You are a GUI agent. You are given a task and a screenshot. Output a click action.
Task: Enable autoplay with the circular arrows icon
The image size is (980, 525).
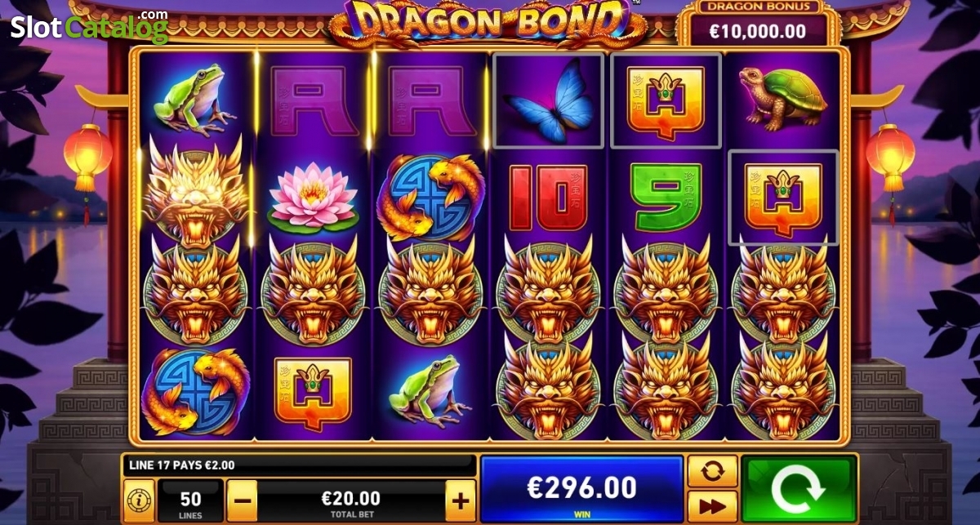point(712,471)
